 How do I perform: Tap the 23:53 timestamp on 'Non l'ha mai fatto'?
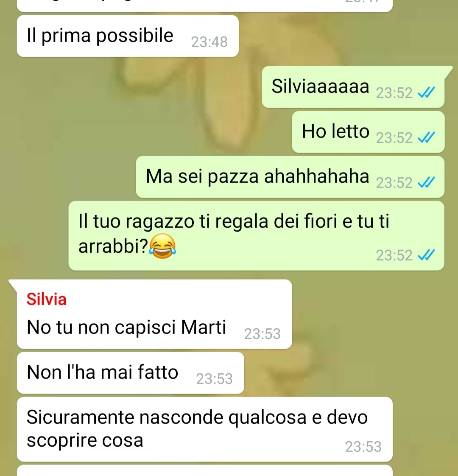pyautogui.click(x=214, y=379)
